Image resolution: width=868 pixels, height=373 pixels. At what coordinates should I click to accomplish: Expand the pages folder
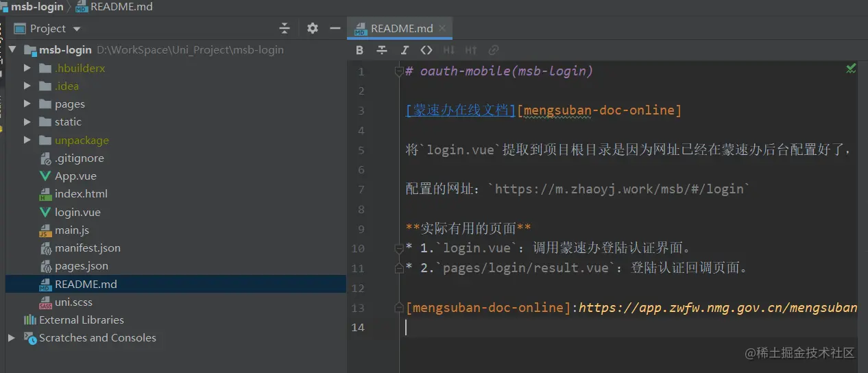click(x=27, y=104)
